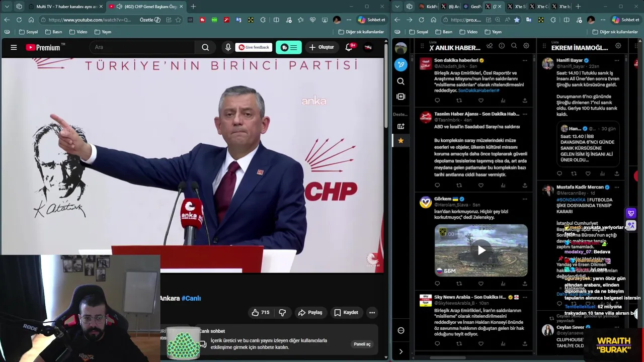Screen dimensions: 644x362
Task: Toggle favorite star in right browser address bar
Action: [x=516, y=20]
